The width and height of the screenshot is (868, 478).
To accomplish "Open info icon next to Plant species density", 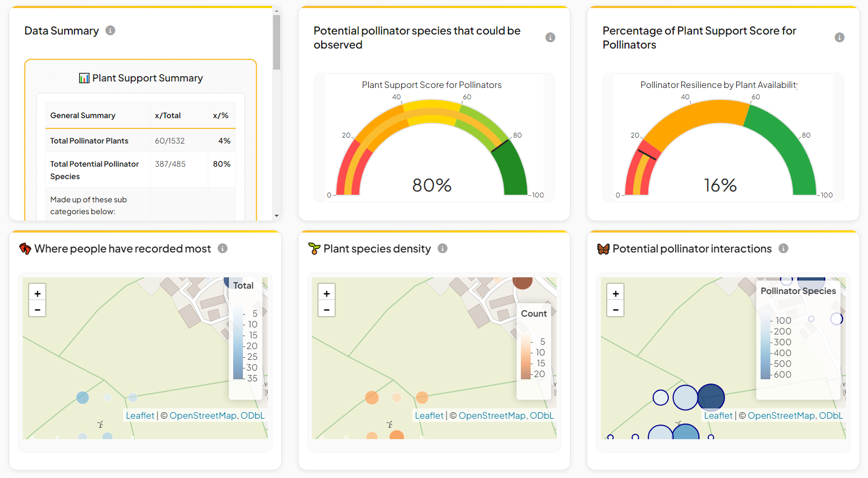I will click(443, 248).
